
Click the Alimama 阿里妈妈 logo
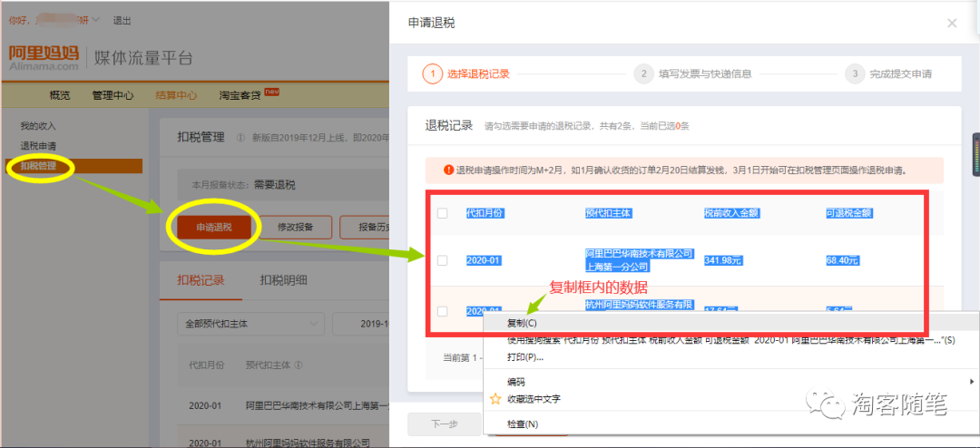[x=44, y=57]
